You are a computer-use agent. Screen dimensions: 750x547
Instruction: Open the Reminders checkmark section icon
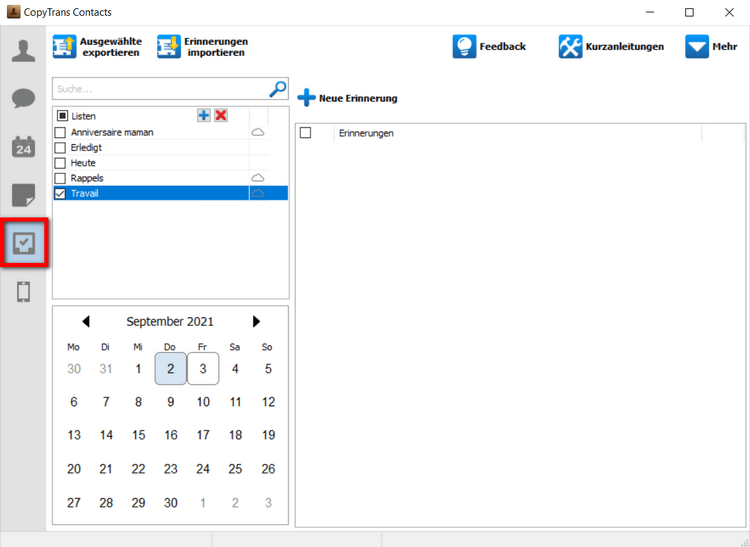(x=24, y=243)
